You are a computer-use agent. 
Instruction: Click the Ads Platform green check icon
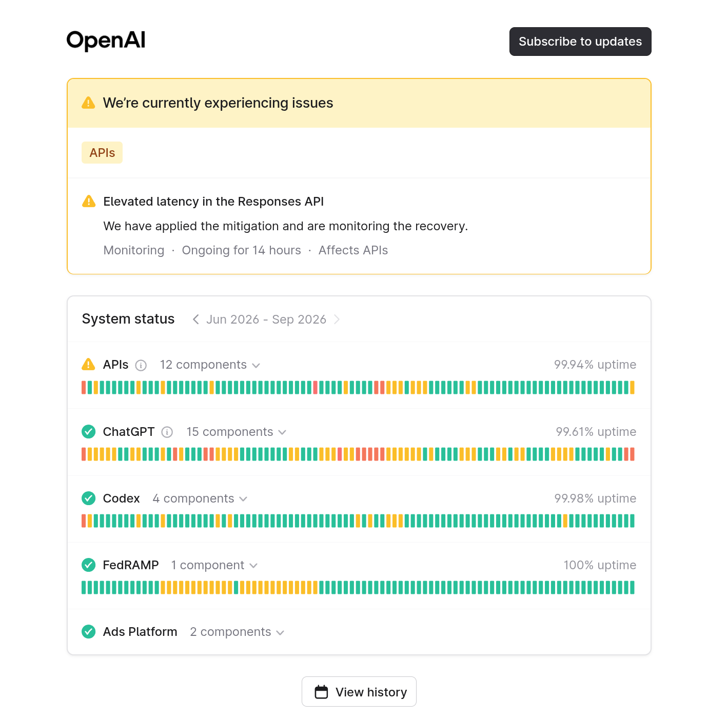[x=89, y=632]
